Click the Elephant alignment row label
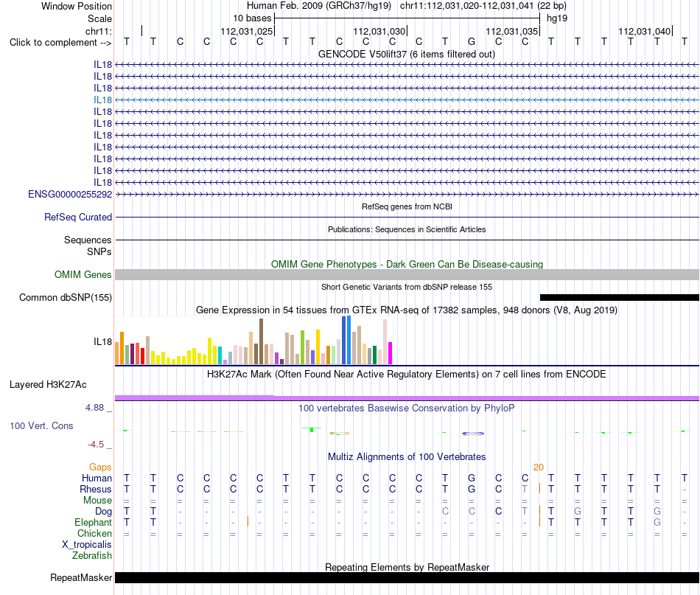The image size is (700, 595). pyautogui.click(x=94, y=522)
